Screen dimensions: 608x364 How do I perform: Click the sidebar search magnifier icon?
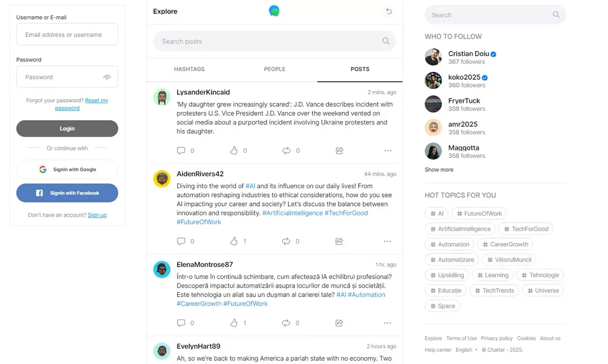coord(556,15)
